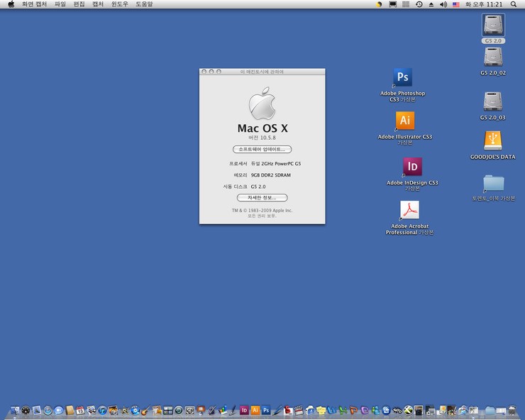Select the G5 2.0_02 hard drive
Screen dimensions: 525x420
(x=493, y=56)
